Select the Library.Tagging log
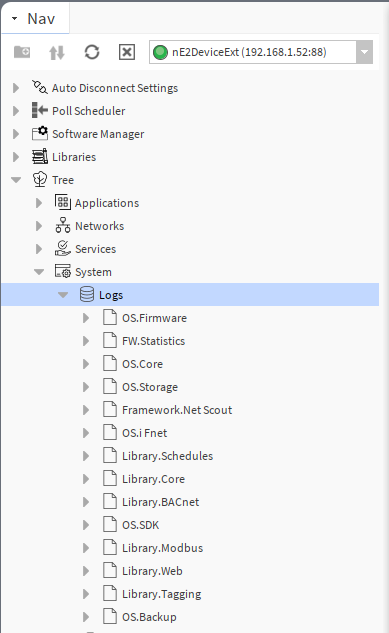The image size is (389, 633). click(x=161, y=594)
